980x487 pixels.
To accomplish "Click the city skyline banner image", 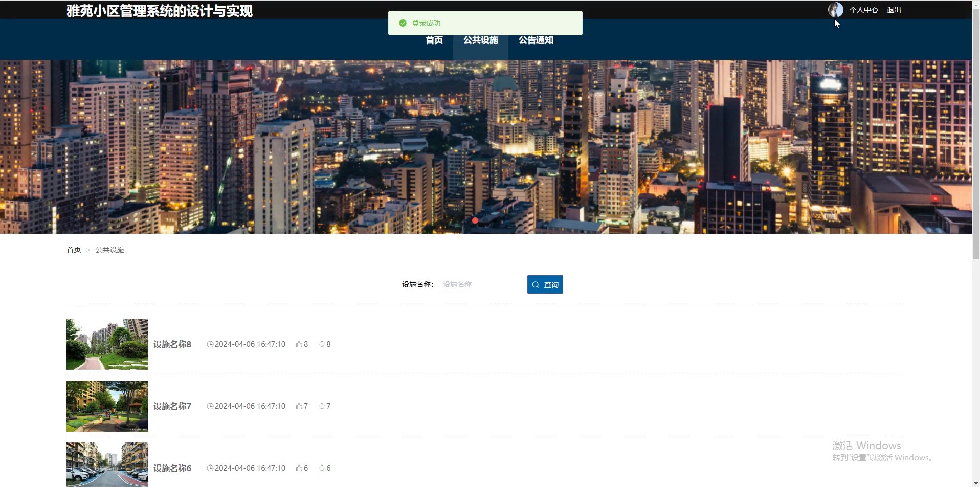I will tap(486, 147).
